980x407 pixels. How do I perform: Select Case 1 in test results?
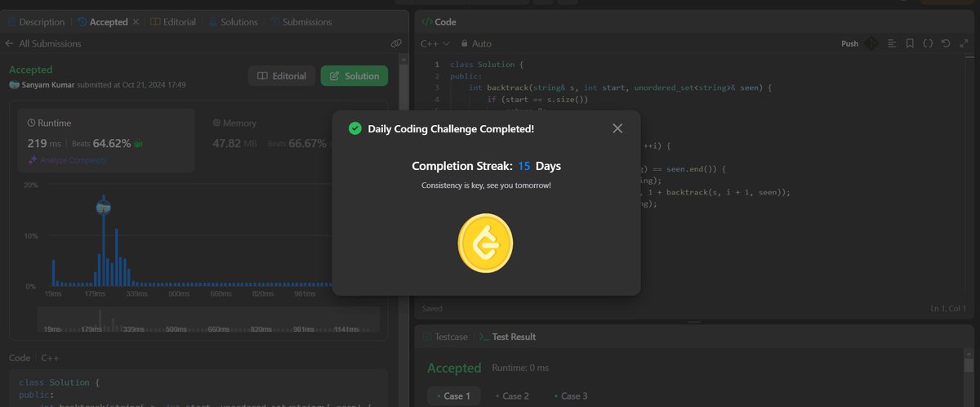point(453,396)
